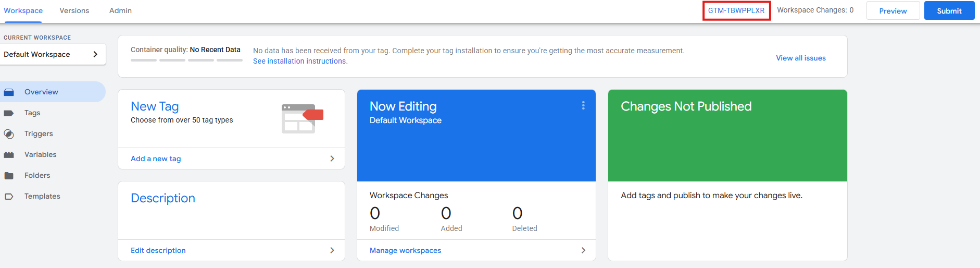Select Overview in the left navigation
The width and height of the screenshot is (980, 268).
[53, 92]
